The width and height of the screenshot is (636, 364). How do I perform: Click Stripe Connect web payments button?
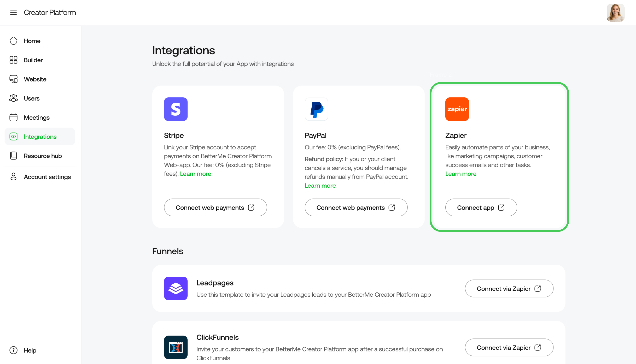[215, 208]
